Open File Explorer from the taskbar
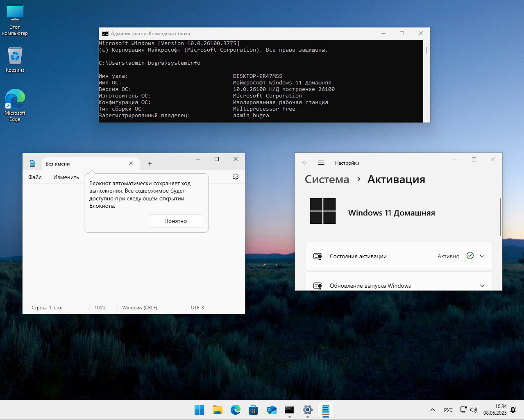Viewport: 524px width, 420px height. tap(217, 410)
